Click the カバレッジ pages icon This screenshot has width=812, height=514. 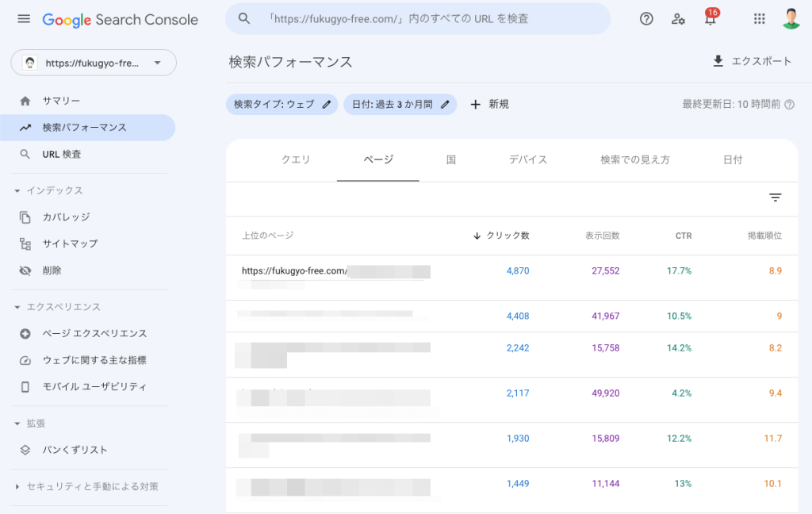click(x=25, y=217)
